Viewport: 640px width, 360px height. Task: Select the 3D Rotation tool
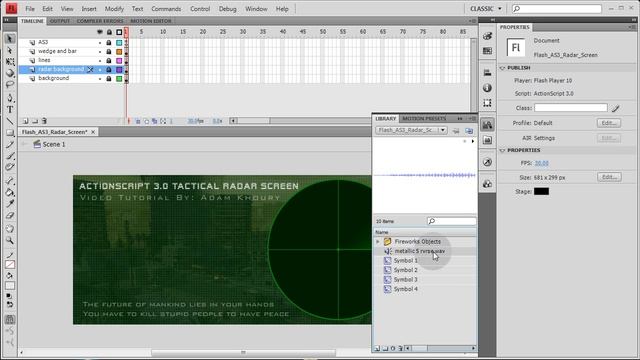tap(10, 73)
